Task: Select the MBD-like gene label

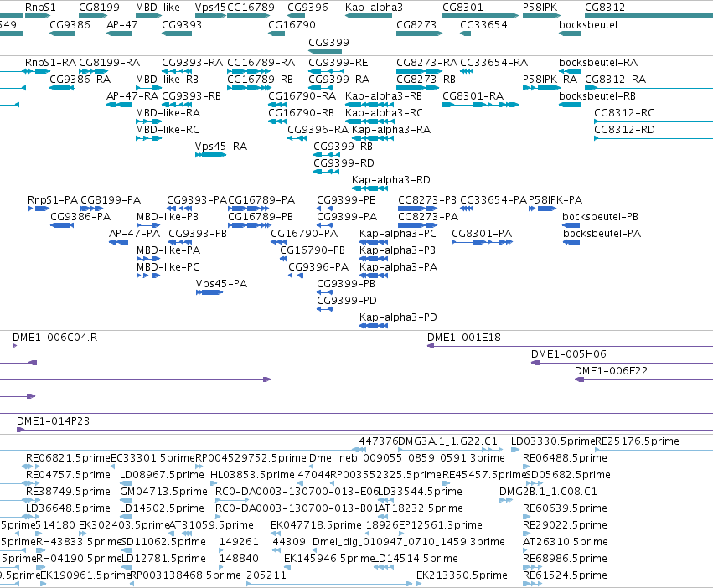Action: (x=158, y=8)
